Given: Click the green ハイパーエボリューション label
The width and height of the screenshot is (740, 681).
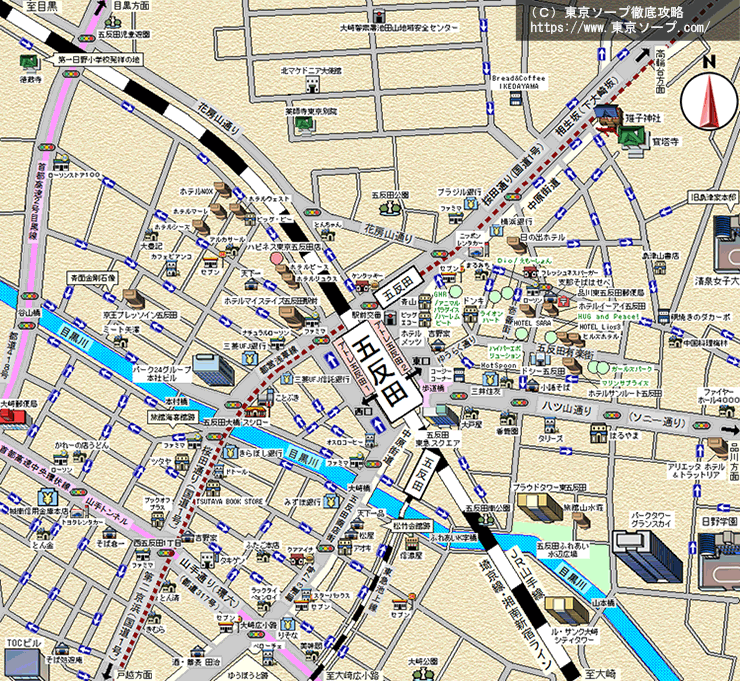Looking at the screenshot, I should point(505,352).
